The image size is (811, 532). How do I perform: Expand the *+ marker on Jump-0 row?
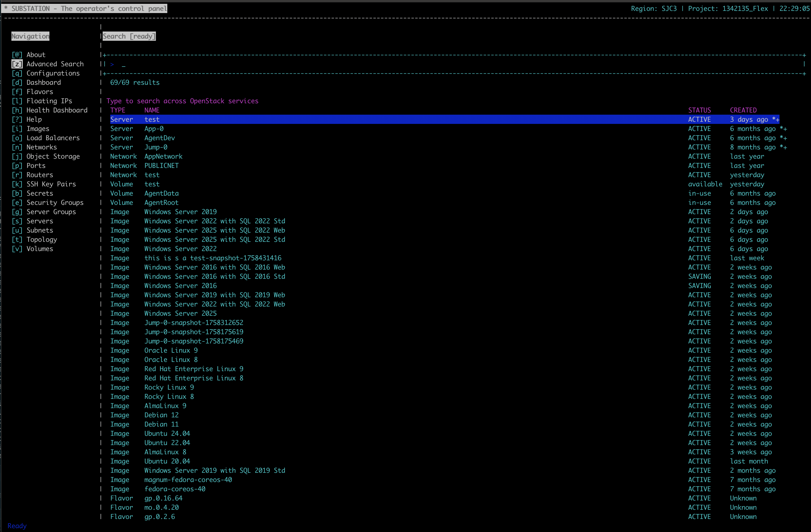pos(783,147)
